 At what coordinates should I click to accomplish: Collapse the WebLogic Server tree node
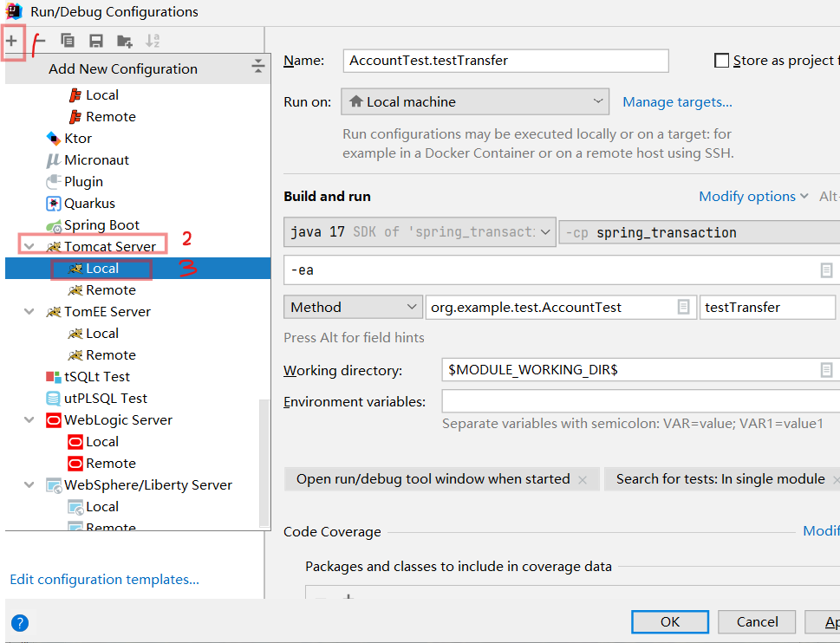[x=29, y=420]
